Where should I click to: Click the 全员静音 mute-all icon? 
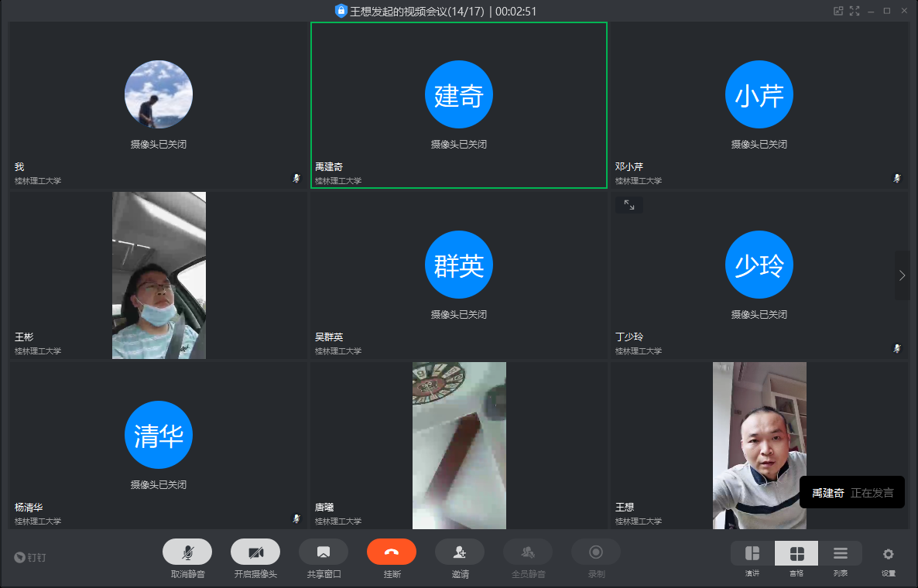[x=528, y=552]
